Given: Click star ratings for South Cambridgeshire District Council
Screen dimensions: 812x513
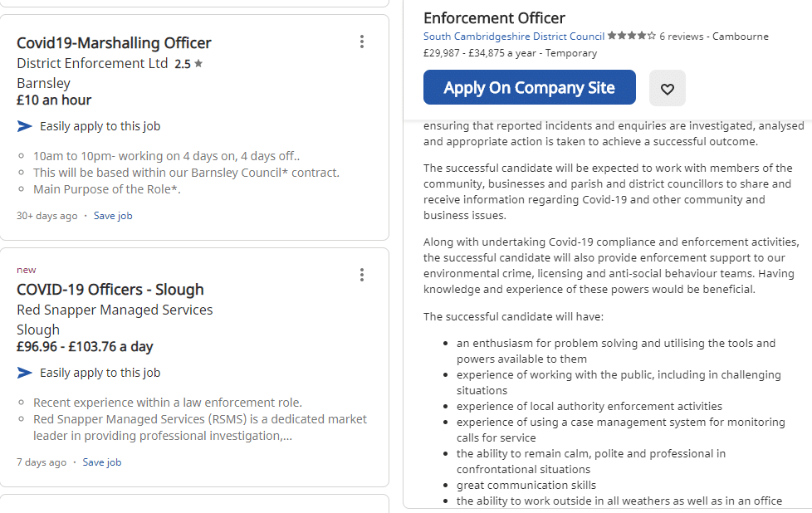Looking at the screenshot, I should point(631,37).
